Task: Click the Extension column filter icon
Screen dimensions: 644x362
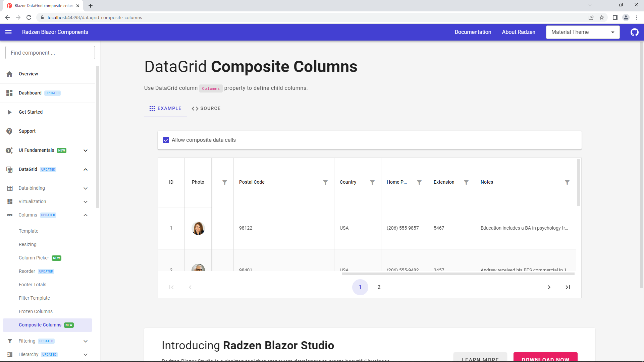Action: tap(466, 182)
